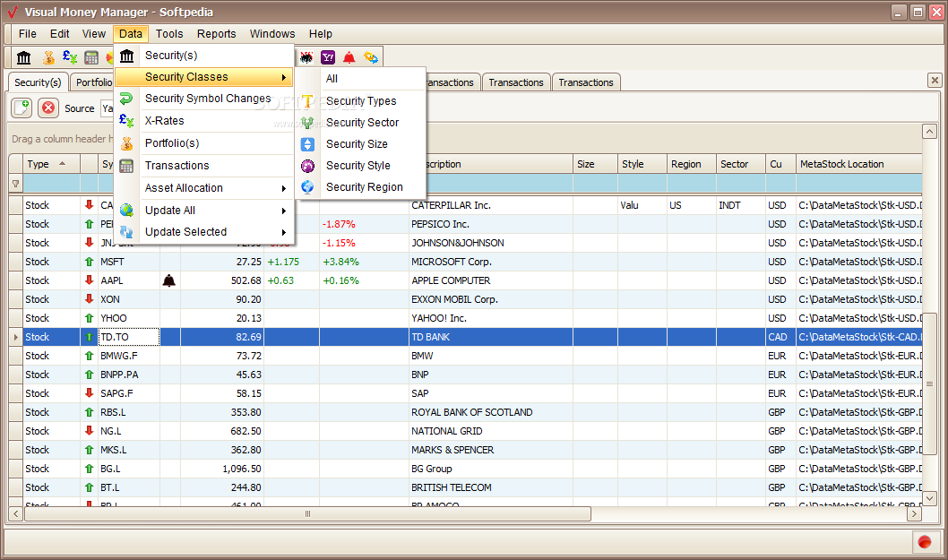Close the tab panel with X button
The image size is (948, 560).
[x=935, y=80]
